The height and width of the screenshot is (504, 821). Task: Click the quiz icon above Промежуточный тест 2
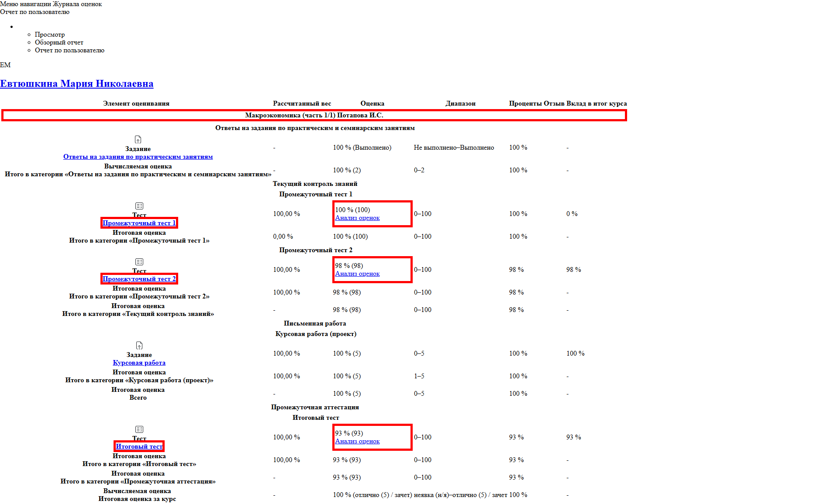pos(139,262)
